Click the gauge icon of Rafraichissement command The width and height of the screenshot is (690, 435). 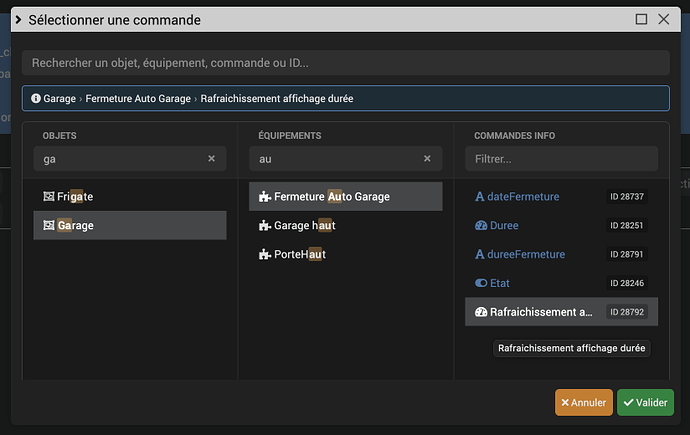tap(481, 312)
